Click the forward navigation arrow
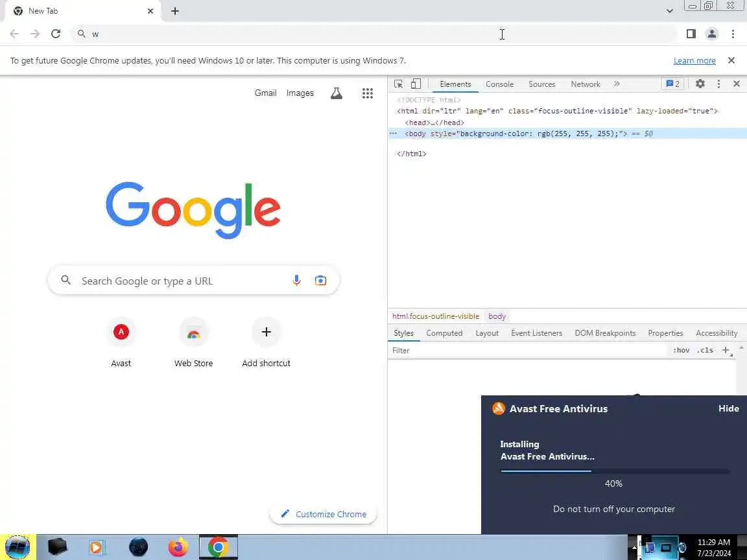This screenshot has height=560, width=747. [35, 34]
